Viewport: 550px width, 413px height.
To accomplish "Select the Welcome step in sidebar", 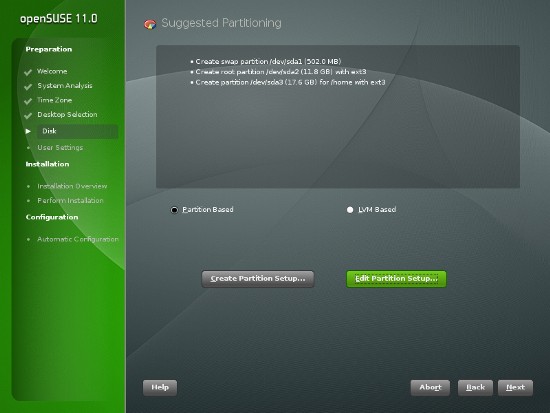I will [x=52, y=71].
